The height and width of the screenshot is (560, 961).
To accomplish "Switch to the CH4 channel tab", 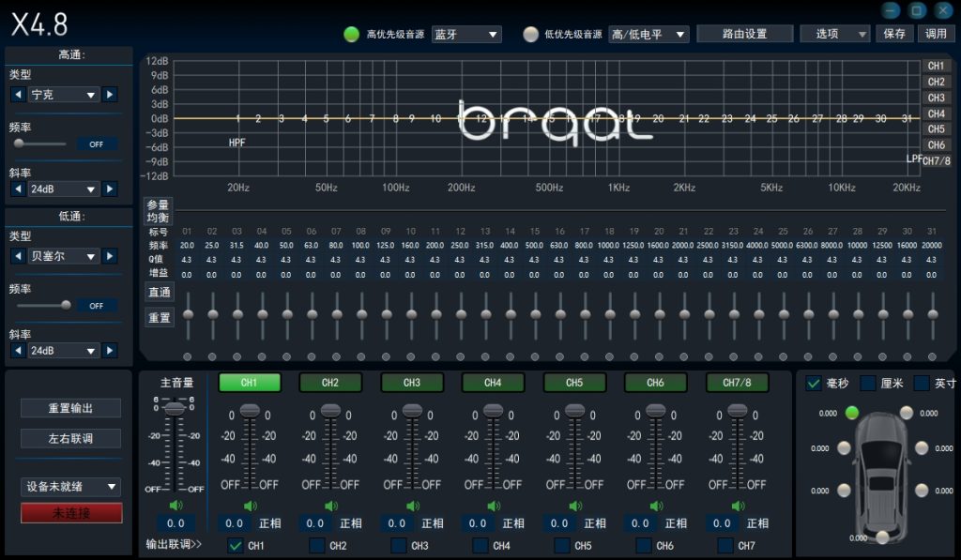I will pyautogui.click(x=493, y=383).
